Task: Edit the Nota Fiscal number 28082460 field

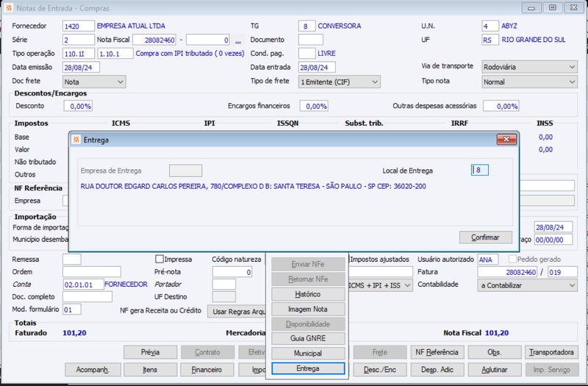Action: pyautogui.click(x=154, y=40)
